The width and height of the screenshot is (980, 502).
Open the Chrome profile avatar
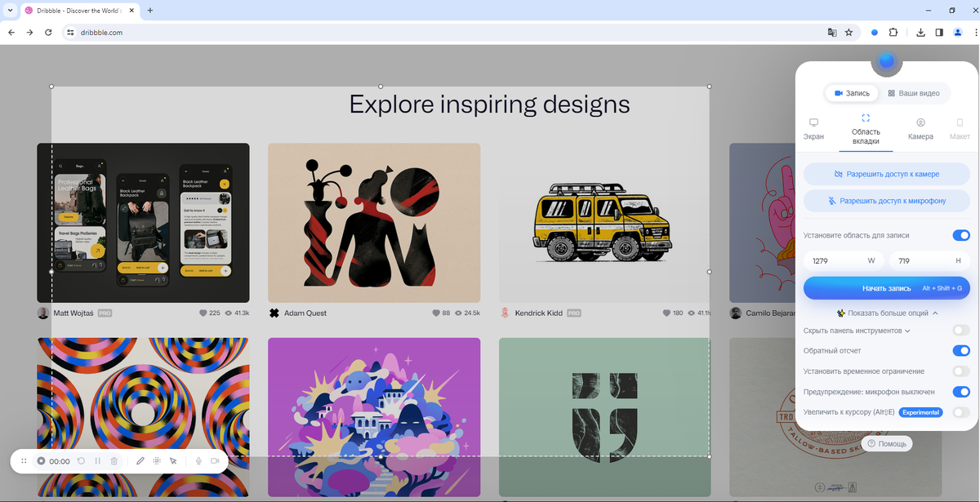(x=958, y=33)
